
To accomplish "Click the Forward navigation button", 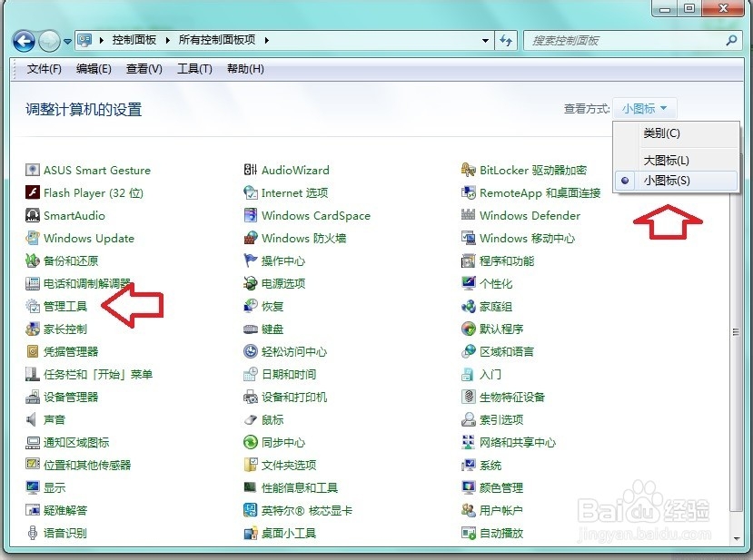I will 49,41.
